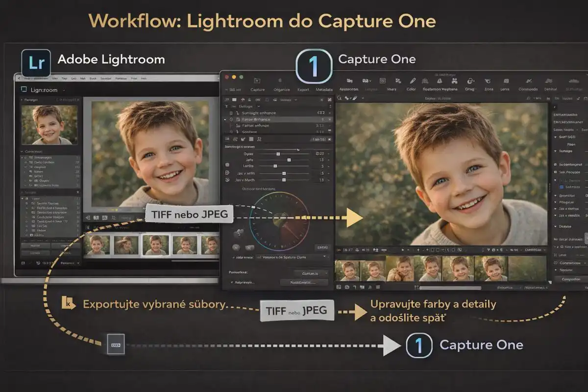Image resolution: width=588 pixels, height=392 pixels.
Task: Open the Export tab in Capture One
Action: [x=303, y=90]
